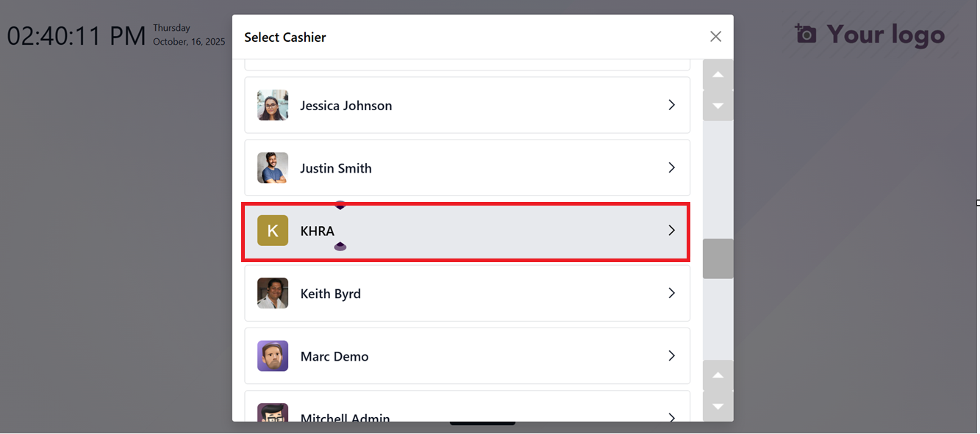Screen dimensions: 980x434
Task: Select the Jessica Johnson name label
Action: 346,106
